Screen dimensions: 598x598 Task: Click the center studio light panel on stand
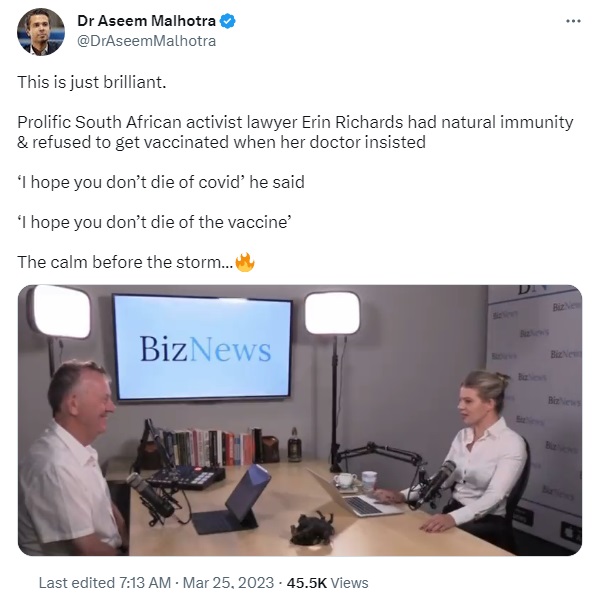(332, 313)
